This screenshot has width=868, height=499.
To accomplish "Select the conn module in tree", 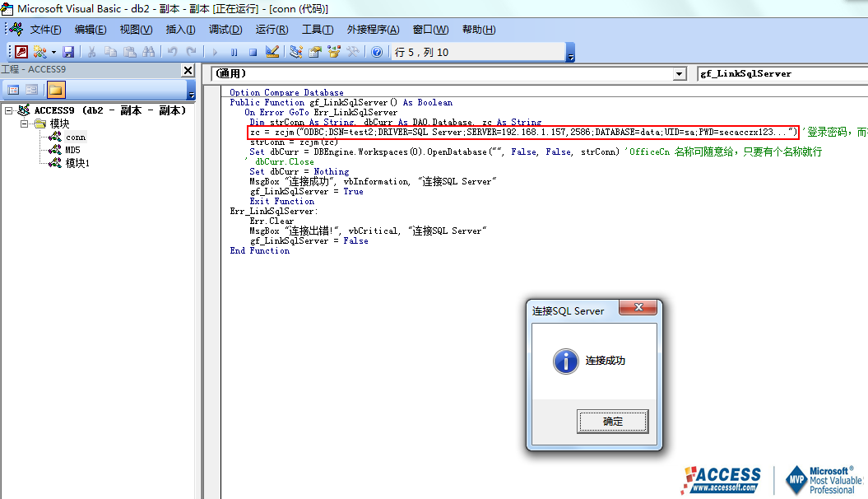I will point(76,137).
